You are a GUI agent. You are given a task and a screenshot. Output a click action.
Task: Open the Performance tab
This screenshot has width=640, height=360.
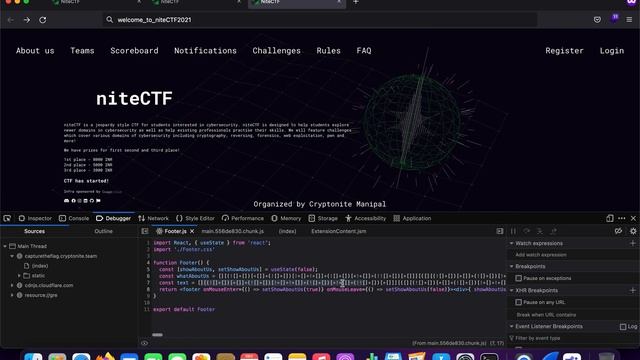(x=243, y=218)
